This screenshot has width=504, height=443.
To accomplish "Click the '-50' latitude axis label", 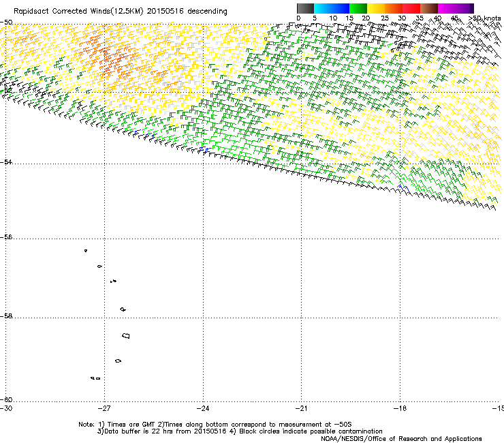I will pyautogui.click(x=6, y=22).
